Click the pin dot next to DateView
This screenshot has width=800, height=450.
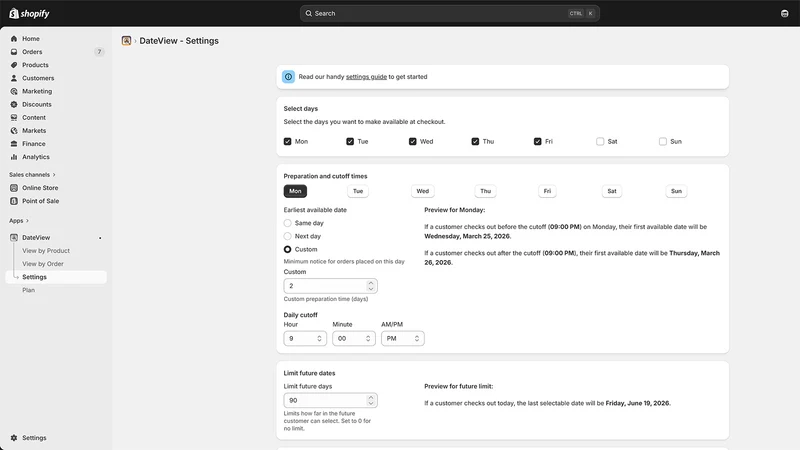pyautogui.click(x=100, y=238)
